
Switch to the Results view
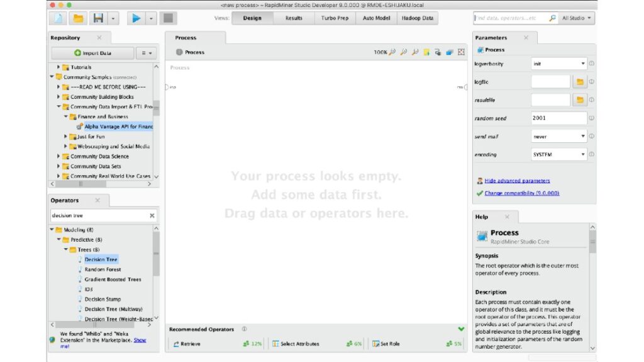coord(294,18)
